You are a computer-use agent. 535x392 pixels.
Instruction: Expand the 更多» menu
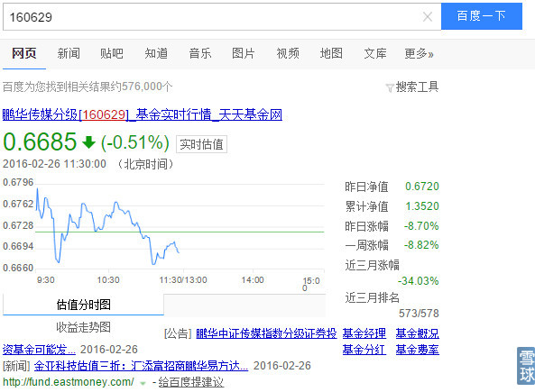coord(419,53)
